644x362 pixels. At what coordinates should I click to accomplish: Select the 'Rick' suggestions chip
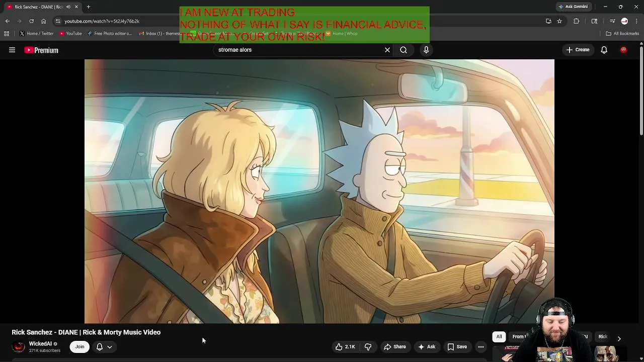pos(603,337)
